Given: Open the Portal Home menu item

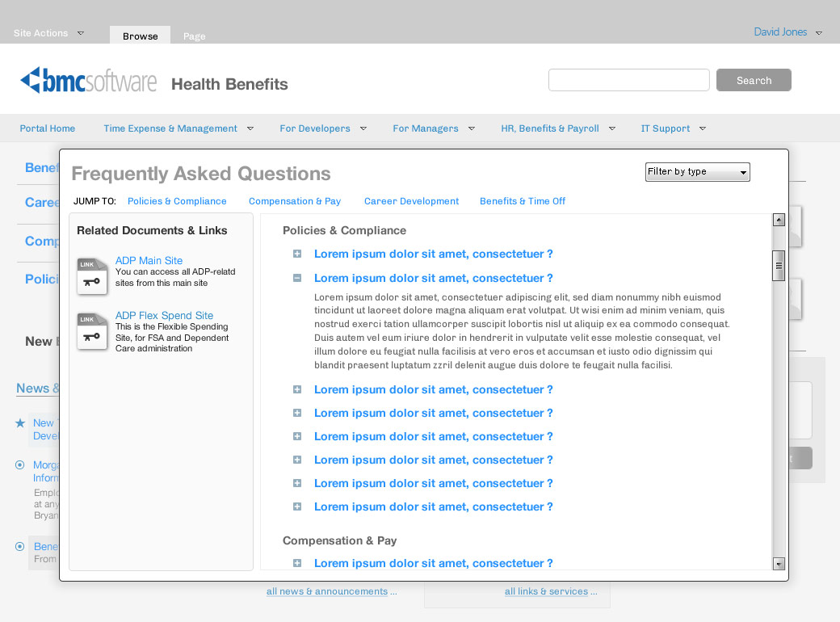Looking at the screenshot, I should click(48, 128).
